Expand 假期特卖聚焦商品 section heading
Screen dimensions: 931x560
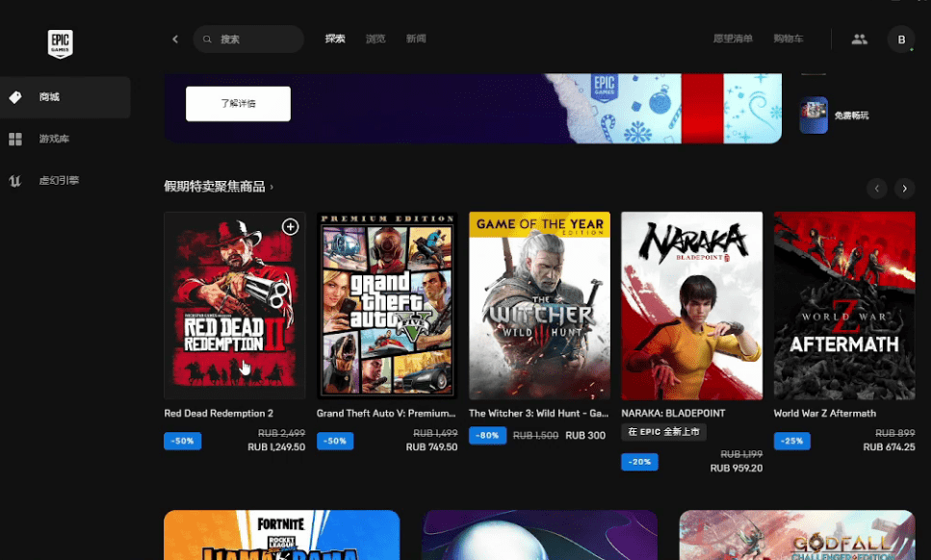pyautogui.click(x=219, y=187)
